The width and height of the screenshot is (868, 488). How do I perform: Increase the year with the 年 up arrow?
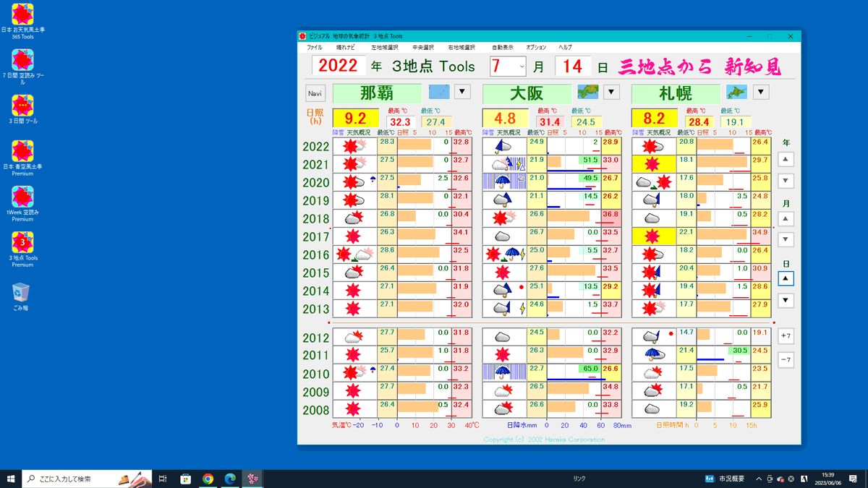(x=786, y=159)
